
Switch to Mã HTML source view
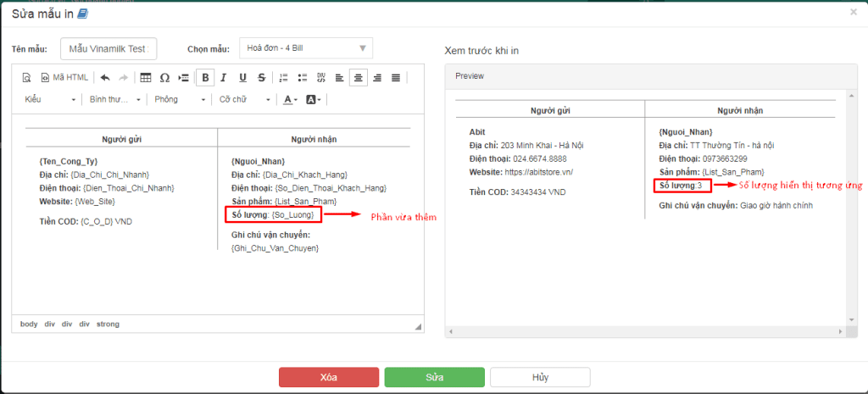click(x=64, y=78)
